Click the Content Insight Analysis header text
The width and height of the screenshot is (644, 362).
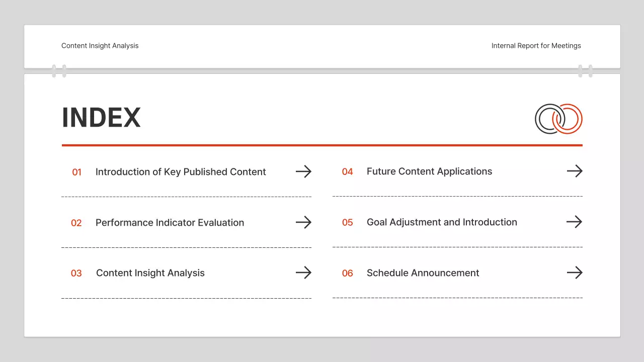100,46
